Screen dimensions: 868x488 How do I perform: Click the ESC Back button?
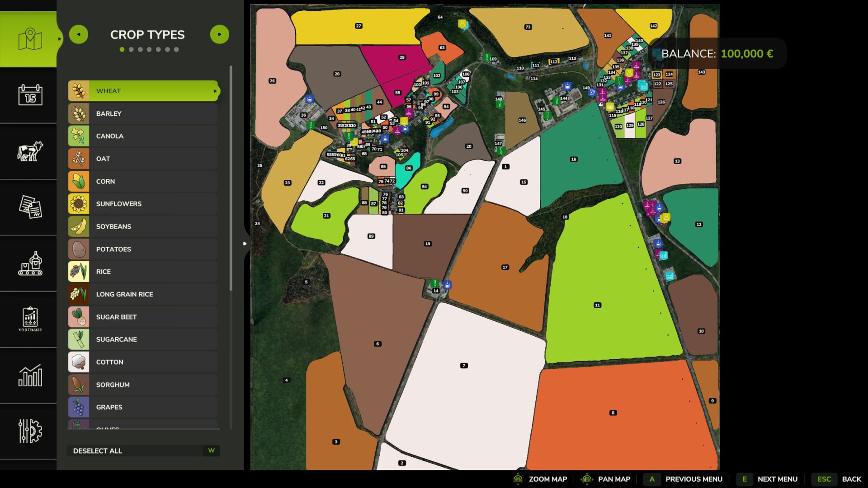coord(839,479)
